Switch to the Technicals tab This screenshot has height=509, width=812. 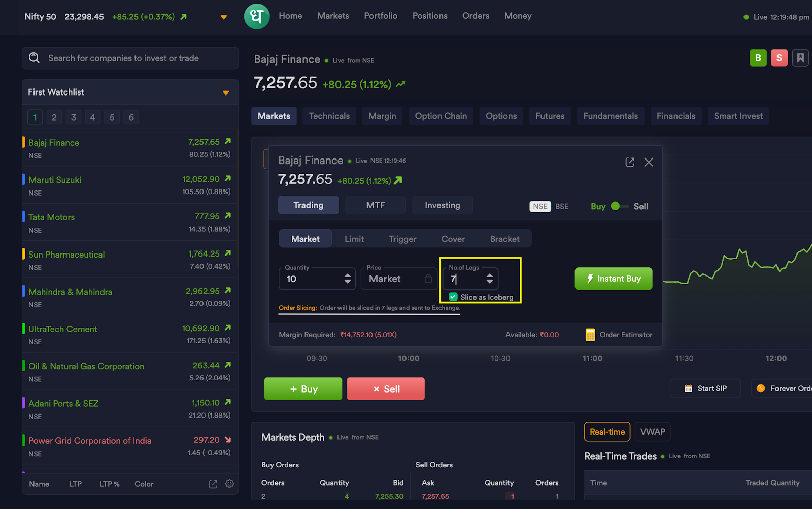tap(329, 116)
